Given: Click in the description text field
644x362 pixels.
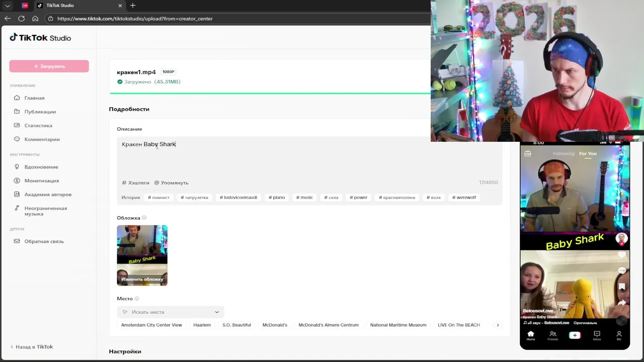Looking at the screenshot, I should (309, 157).
